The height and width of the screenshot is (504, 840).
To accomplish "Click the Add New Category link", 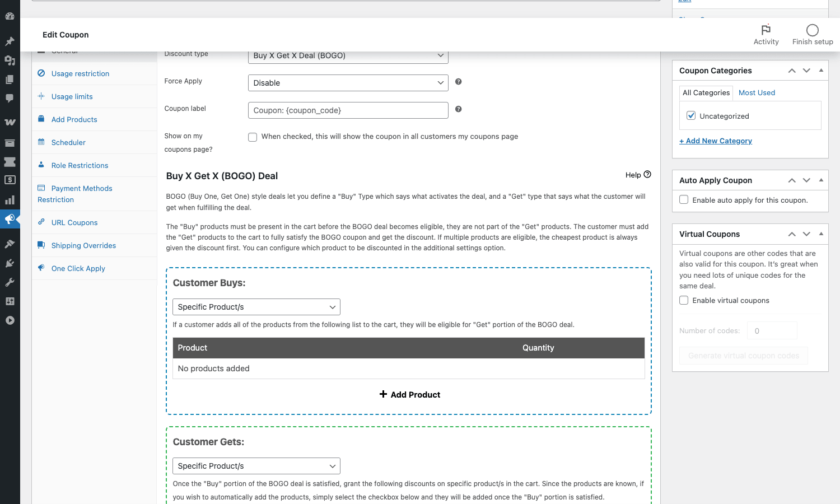I will click(716, 141).
